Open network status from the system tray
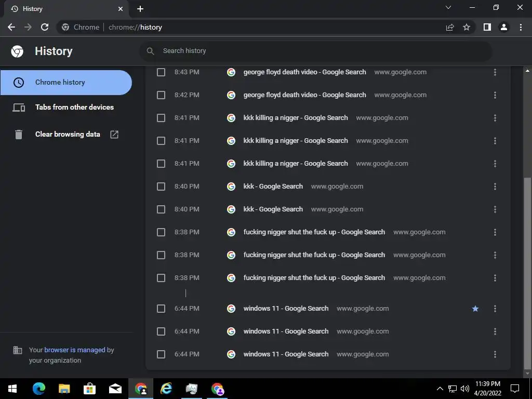532x399 pixels. tap(453, 389)
